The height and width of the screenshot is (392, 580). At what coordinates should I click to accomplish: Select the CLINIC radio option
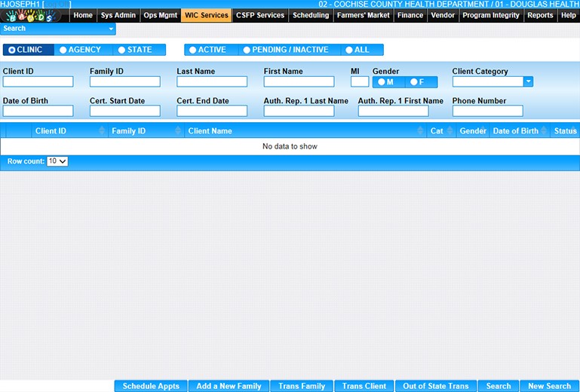coord(26,50)
